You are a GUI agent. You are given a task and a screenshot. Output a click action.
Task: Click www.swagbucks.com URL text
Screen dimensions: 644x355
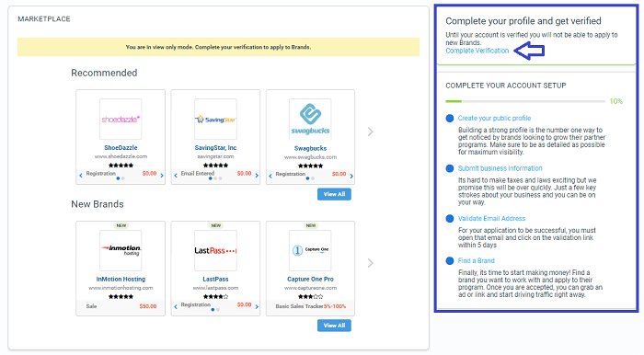click(x=311, y=157)
